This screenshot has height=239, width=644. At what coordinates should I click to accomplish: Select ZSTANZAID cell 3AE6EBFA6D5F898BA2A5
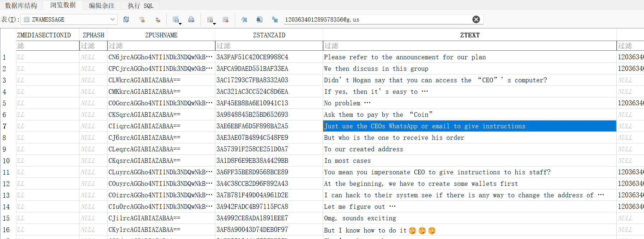pos(269,126)
